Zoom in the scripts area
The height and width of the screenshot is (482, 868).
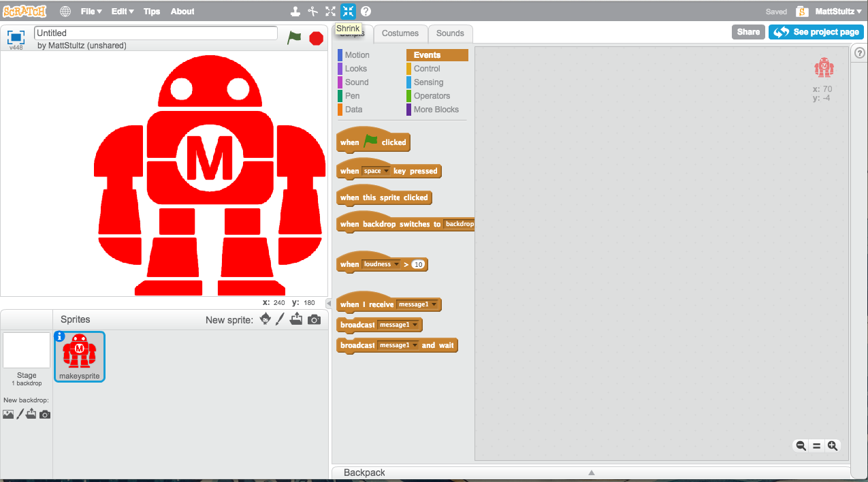pyautogui.click(x=832, y=446)
